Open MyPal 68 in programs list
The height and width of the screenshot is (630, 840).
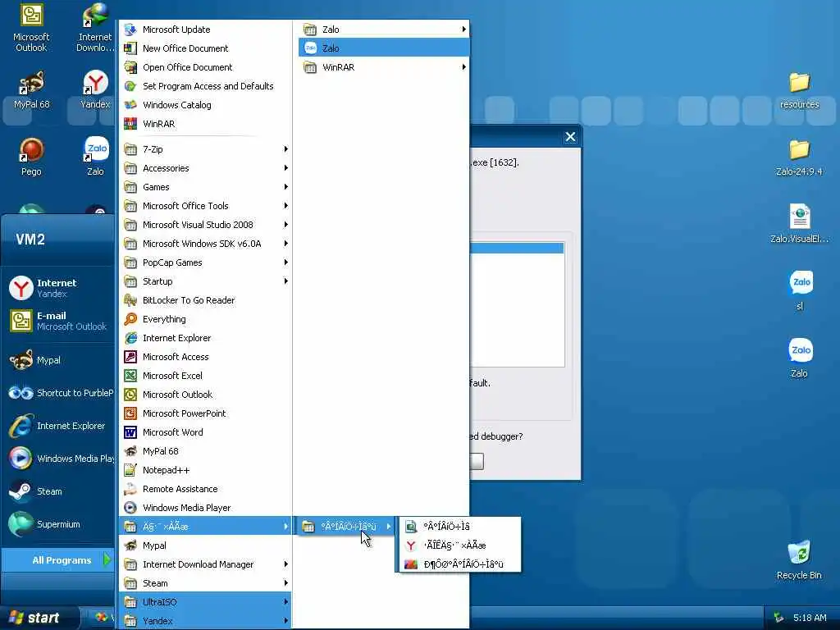(204, 451)
